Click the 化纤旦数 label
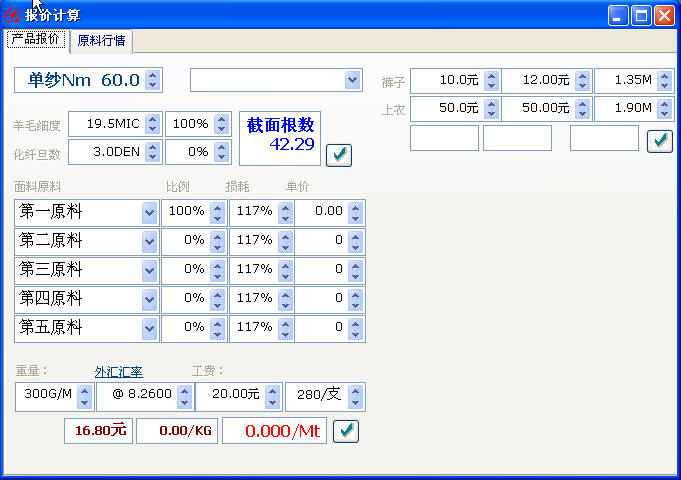This screenshot has width=681, height=480. [36, 155]
